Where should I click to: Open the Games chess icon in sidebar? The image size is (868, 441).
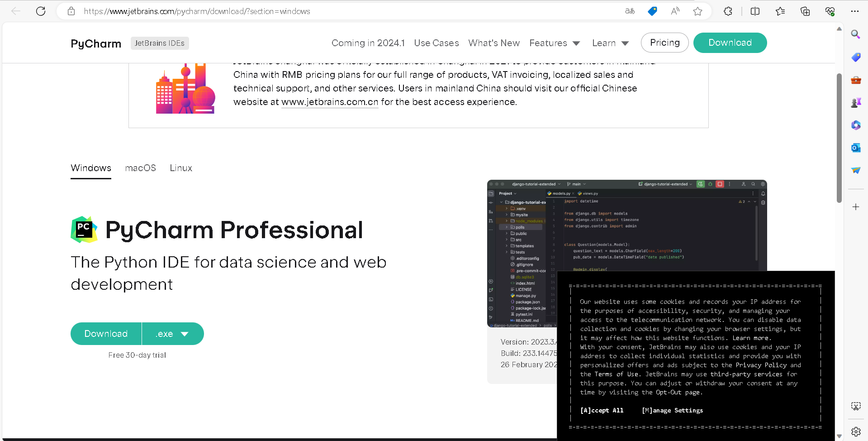tap(856, 103)
